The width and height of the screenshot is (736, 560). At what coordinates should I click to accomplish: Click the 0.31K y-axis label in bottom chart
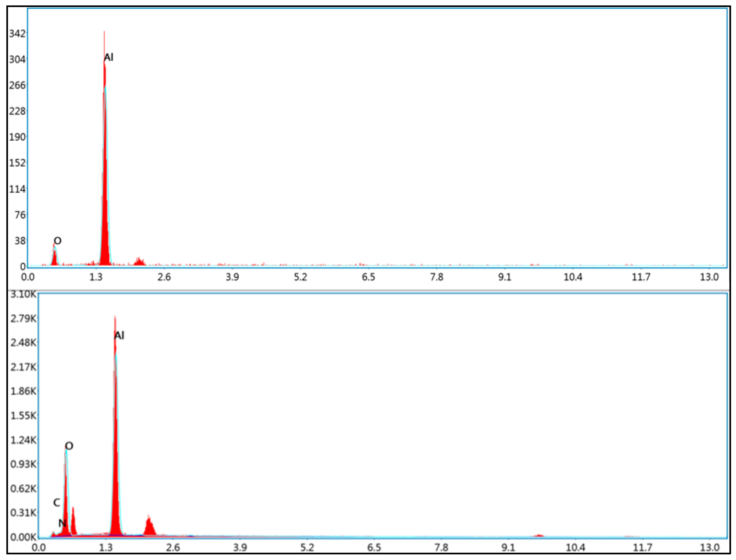click(x=23, y=513)
